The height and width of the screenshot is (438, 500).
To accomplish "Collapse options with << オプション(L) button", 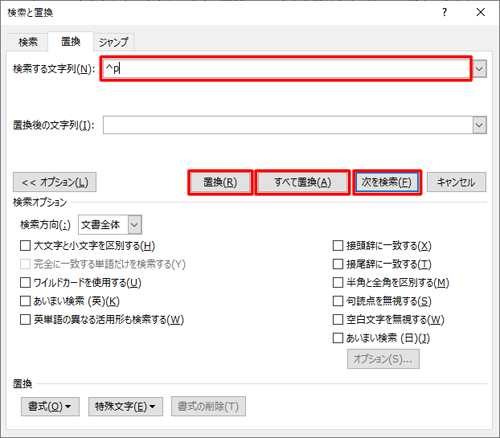I will click(x=55, y=182).
